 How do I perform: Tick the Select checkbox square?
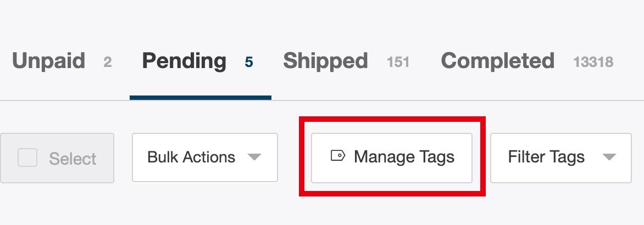[27, 158]
